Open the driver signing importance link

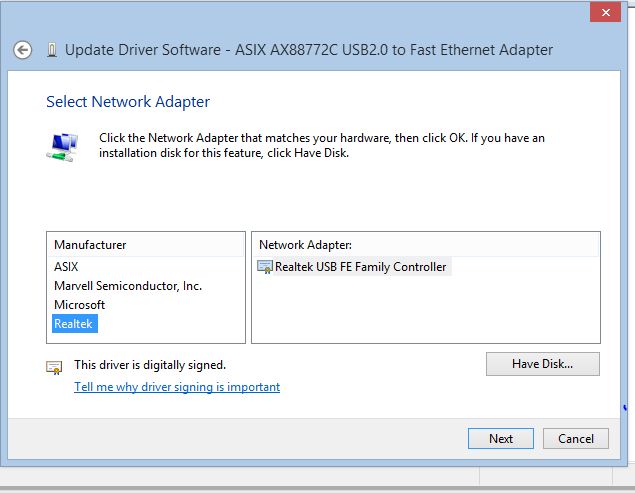177,387
